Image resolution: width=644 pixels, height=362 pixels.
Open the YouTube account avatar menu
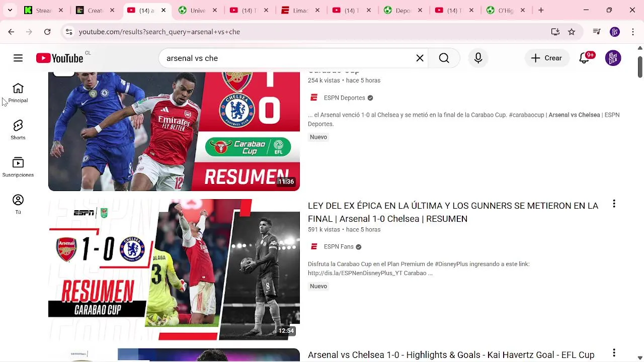(613, 58)
